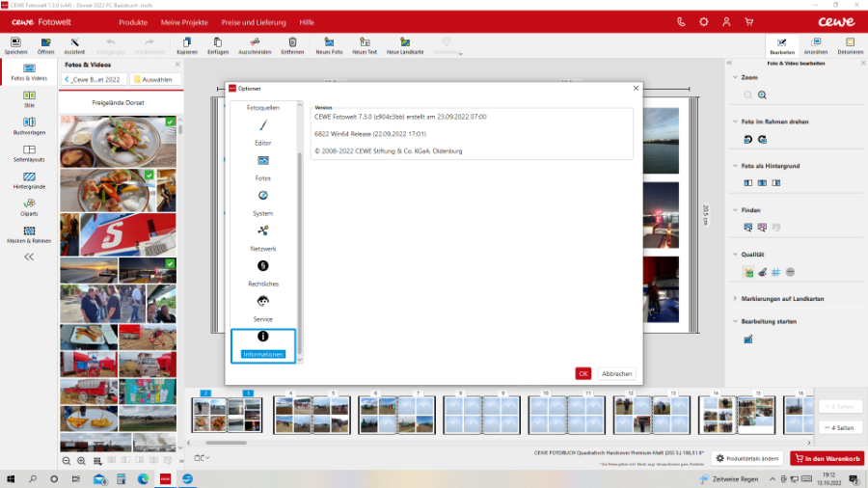Viewport: 868px width, 488px height.
Task: Collapse the Zoom section
Action: coord(735,77)
